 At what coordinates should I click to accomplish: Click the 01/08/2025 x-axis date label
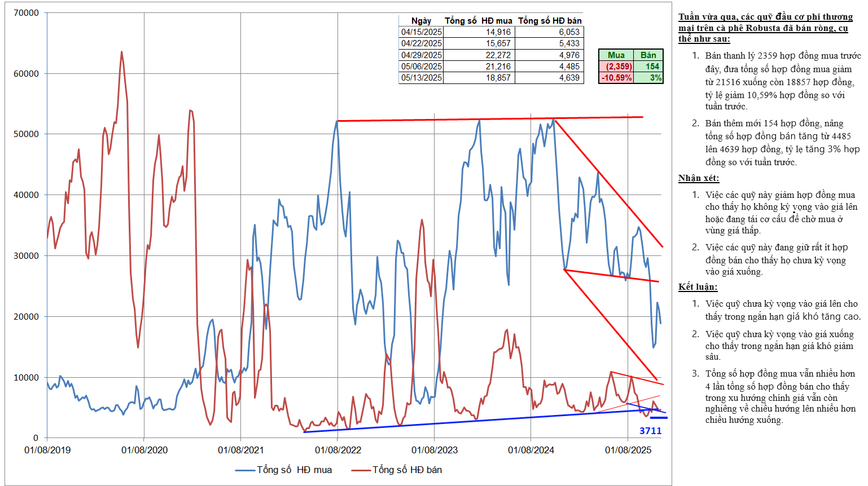tap(628, 450)
